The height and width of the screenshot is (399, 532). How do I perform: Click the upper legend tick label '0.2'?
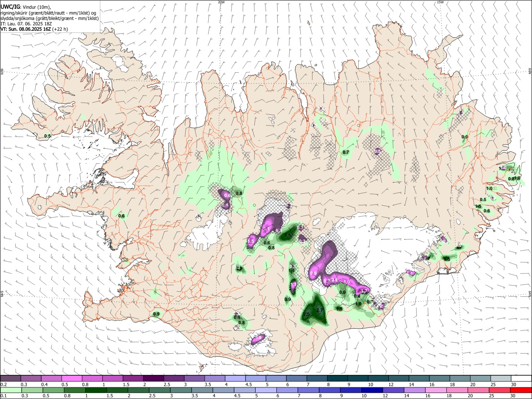[x=3, y=384]
